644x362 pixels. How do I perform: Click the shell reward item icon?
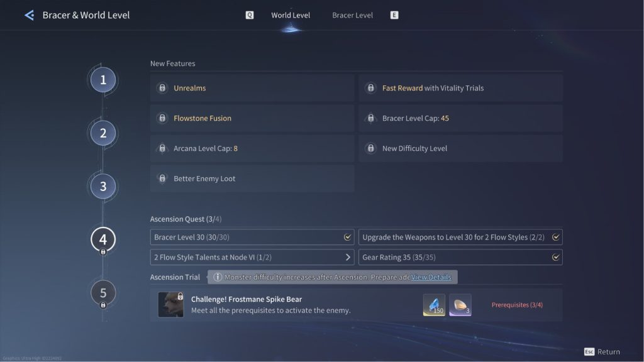point(460,305)
